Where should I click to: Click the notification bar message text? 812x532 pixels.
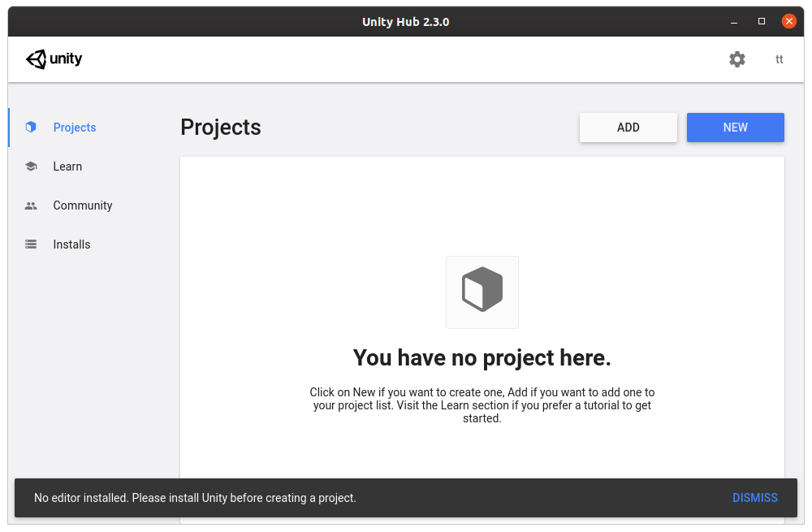(195, 498)
